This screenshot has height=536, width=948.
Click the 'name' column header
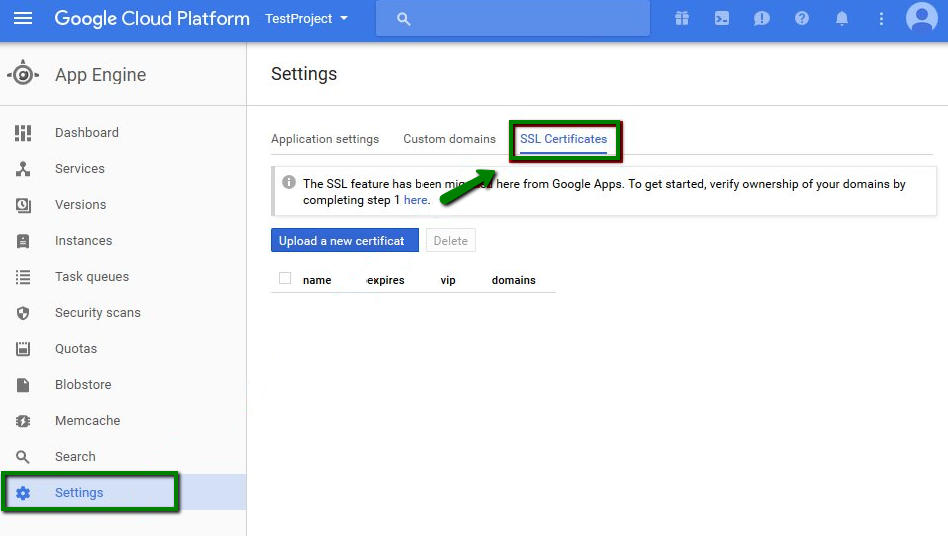pos(317,280)
